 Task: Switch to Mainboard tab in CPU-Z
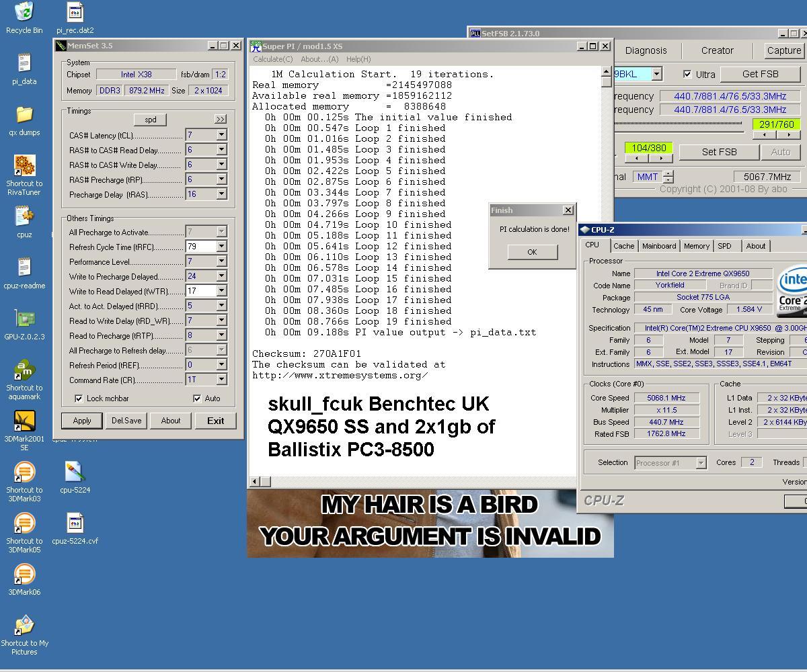coord(659,246)
